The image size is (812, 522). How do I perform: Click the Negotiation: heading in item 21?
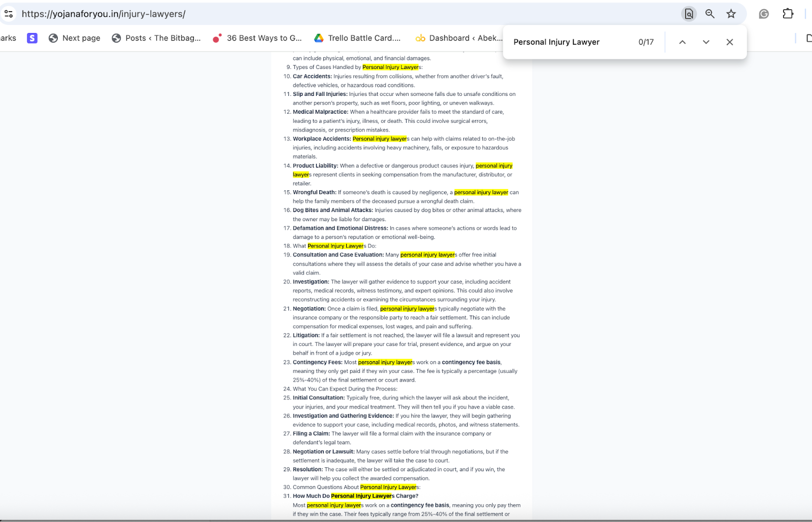pos(309,308)
